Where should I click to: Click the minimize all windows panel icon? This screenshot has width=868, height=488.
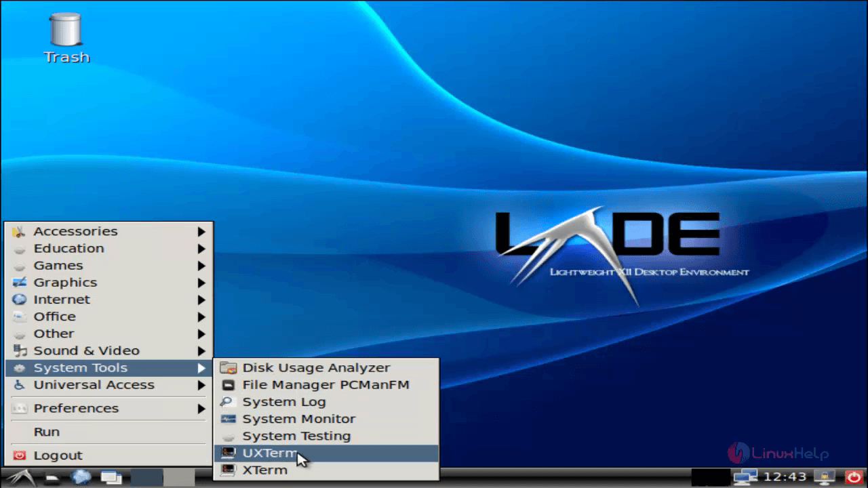(110, 478)
